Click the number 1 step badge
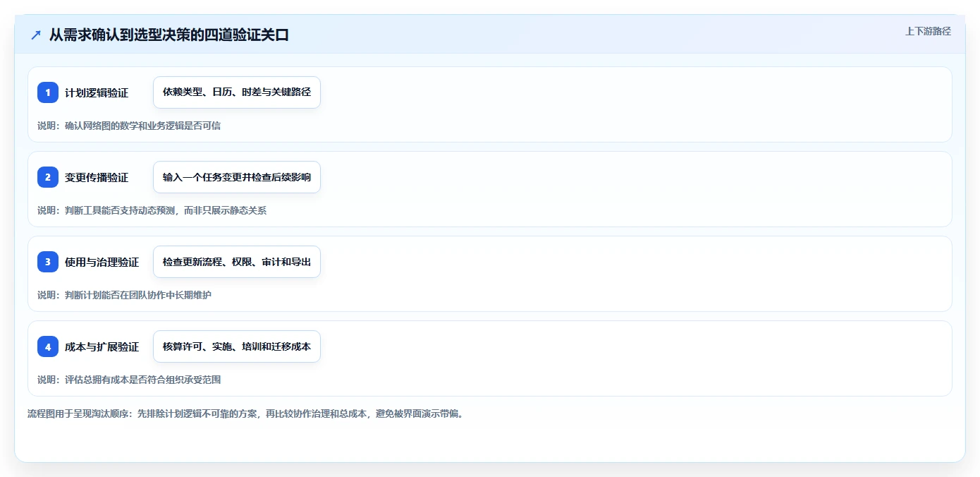 [x=48, y=92]
